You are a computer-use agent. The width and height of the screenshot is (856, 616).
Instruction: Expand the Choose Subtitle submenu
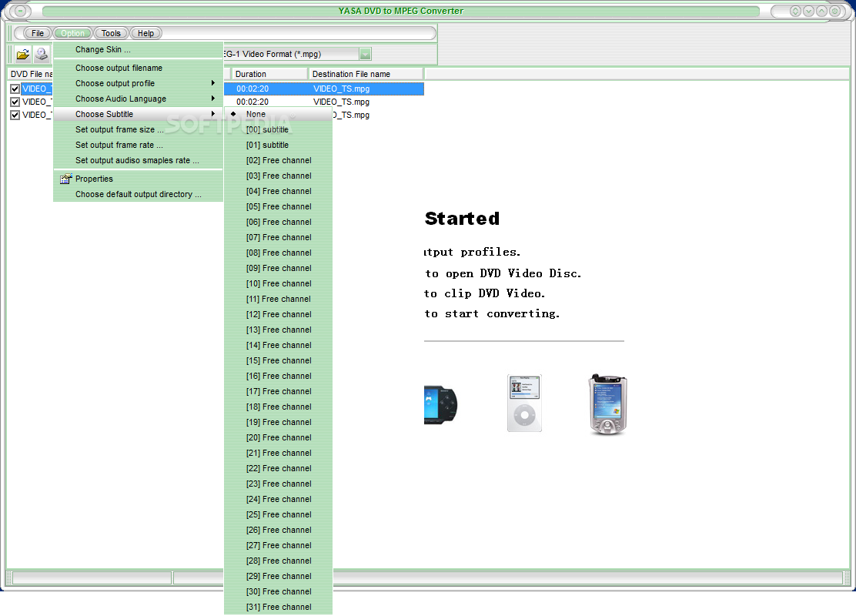click(138, 114)
